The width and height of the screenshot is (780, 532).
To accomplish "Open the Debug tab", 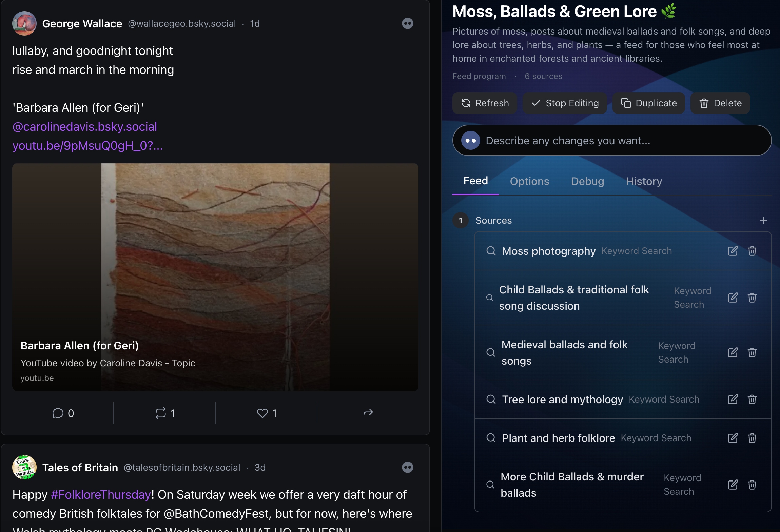I will click(x=587, y=181).
